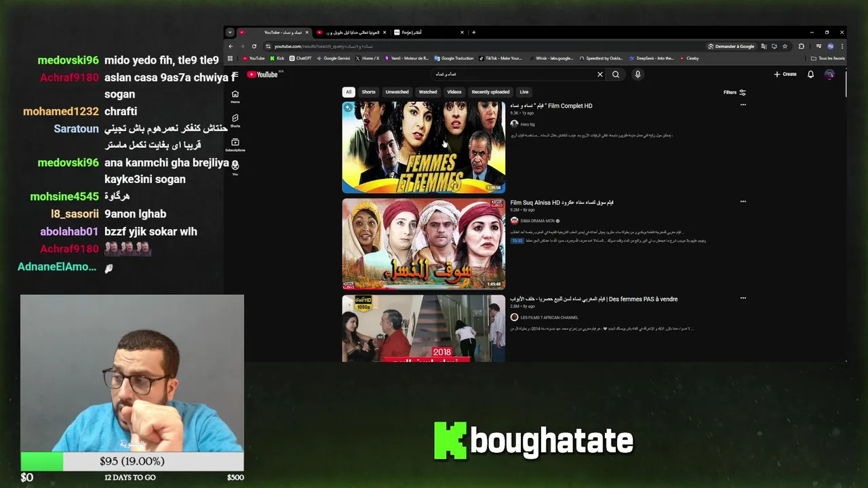Click the $95 donation goal progress bar

[x=132, y=461]
